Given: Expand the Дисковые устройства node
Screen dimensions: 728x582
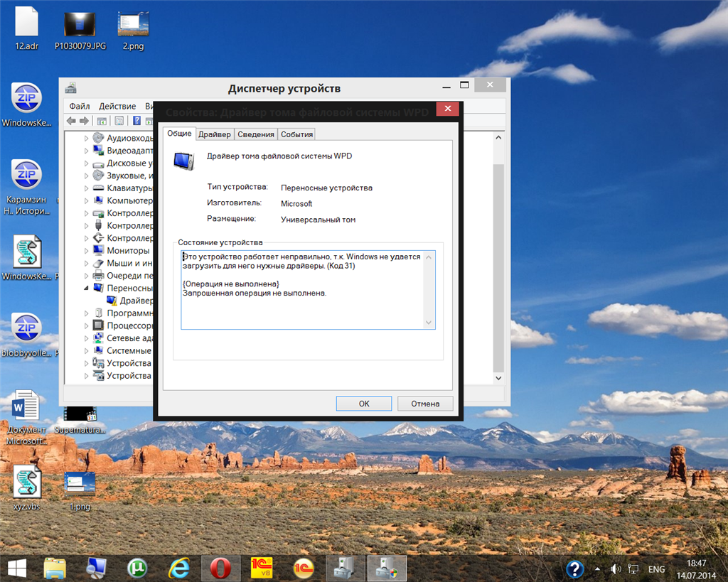Looking at the screenshot, I should coord(86,163).
